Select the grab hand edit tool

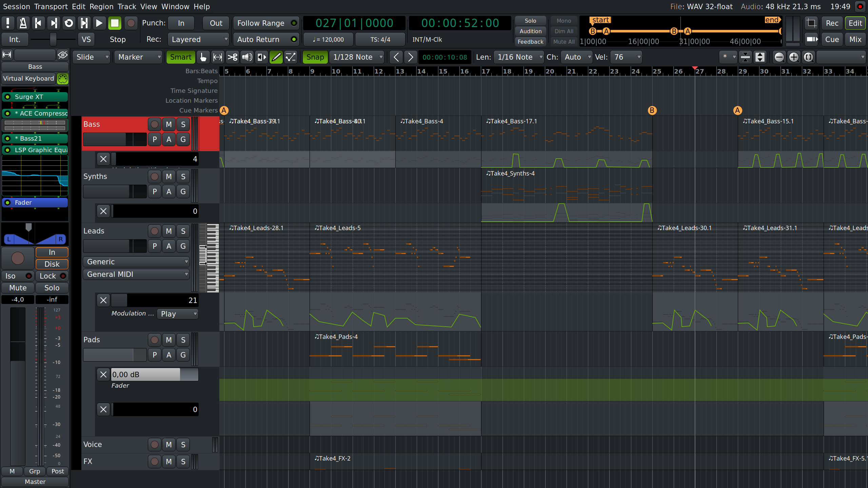[203, 57]
